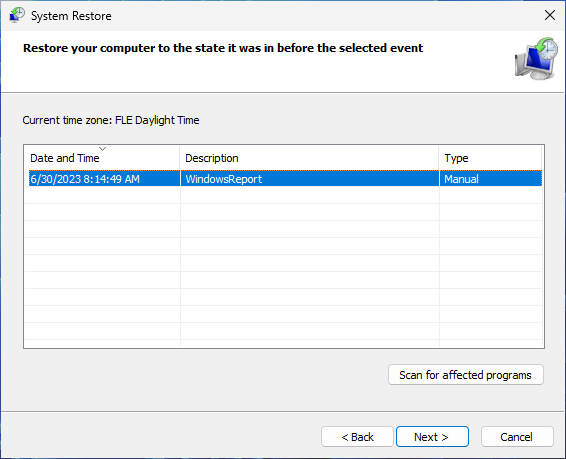Sort by the Description column header
The height and width of the screenshot is (459, 566).
[x=309, y=158]
